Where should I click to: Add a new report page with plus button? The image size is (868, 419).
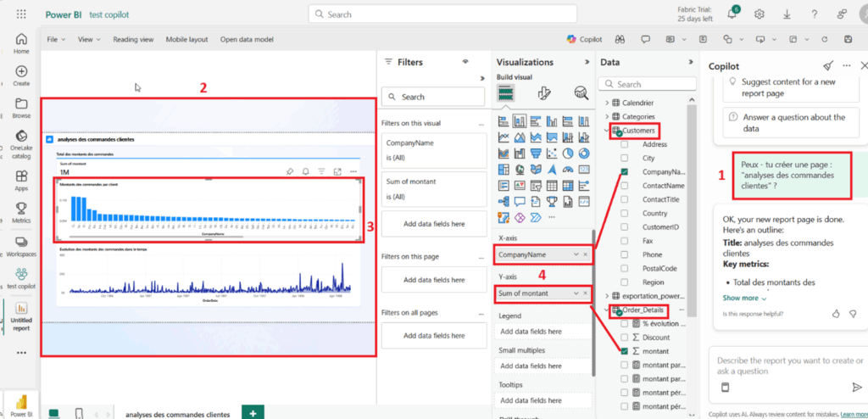252,412
